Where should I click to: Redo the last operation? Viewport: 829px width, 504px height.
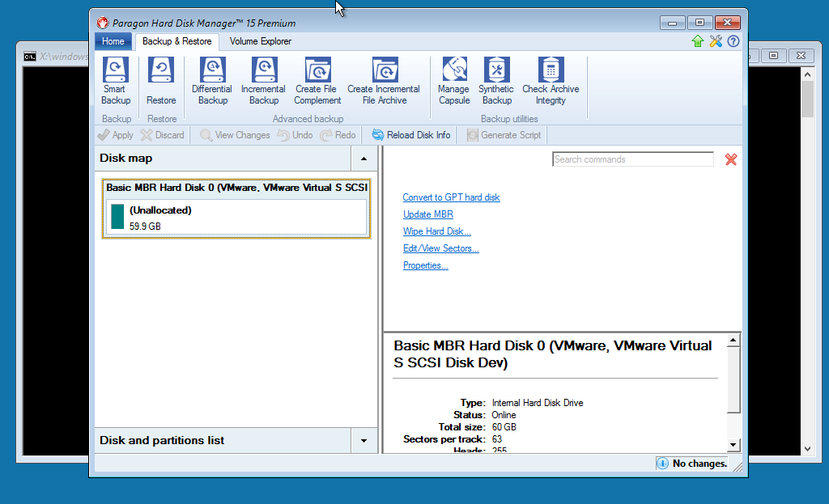coord(338,135)
